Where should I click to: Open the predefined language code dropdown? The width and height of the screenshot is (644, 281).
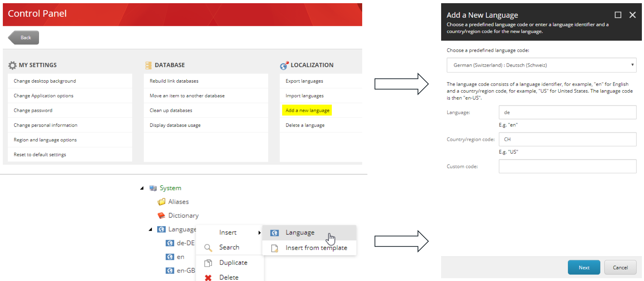[541, 65]
